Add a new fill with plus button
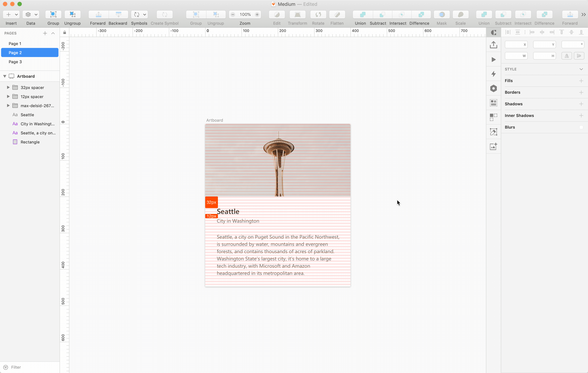The width and height of the screenshot is (588, 373). tap(581, 81)
